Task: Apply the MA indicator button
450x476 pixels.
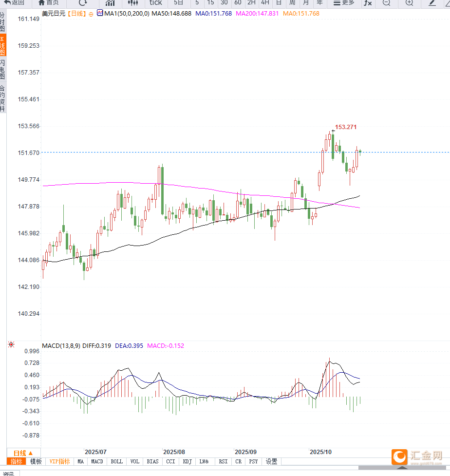Action: [80, 461]
